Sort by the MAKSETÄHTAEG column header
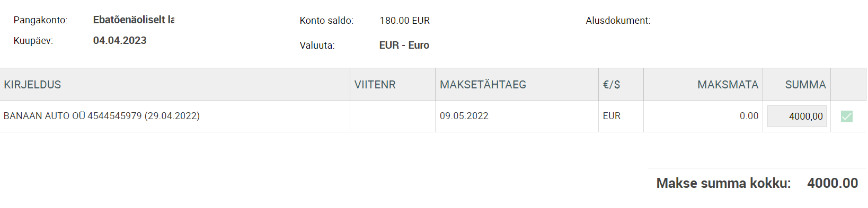 click(483, 85)
